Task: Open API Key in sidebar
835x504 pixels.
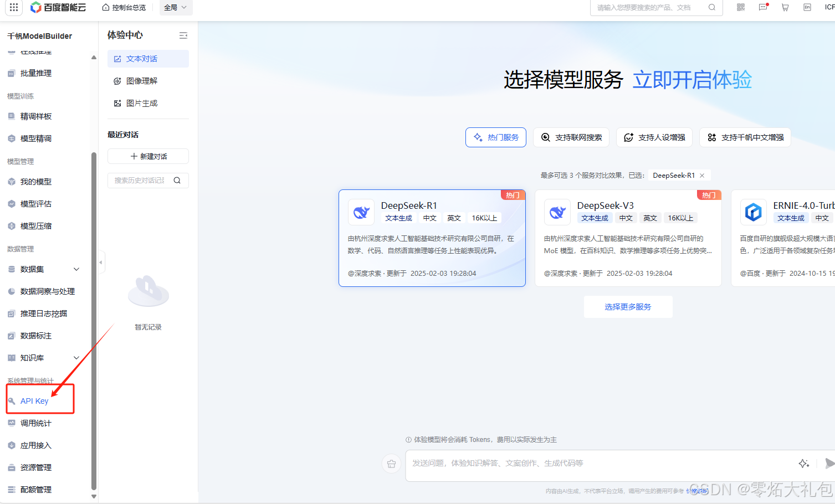Action: click(x=34, y=401)
